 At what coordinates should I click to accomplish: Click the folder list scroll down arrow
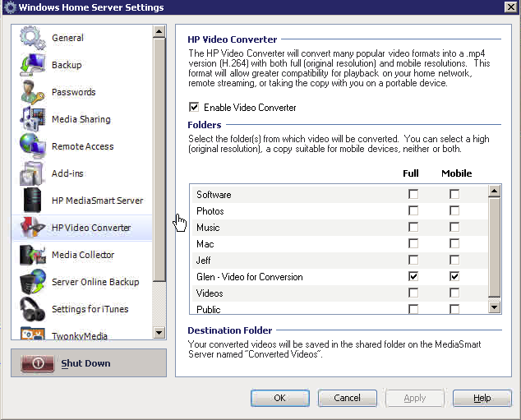pos(495,307)
